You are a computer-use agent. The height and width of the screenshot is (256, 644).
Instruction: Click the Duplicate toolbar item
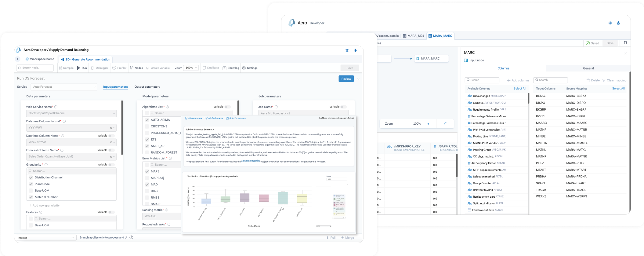pyautogui.click(x=211, y=68)
